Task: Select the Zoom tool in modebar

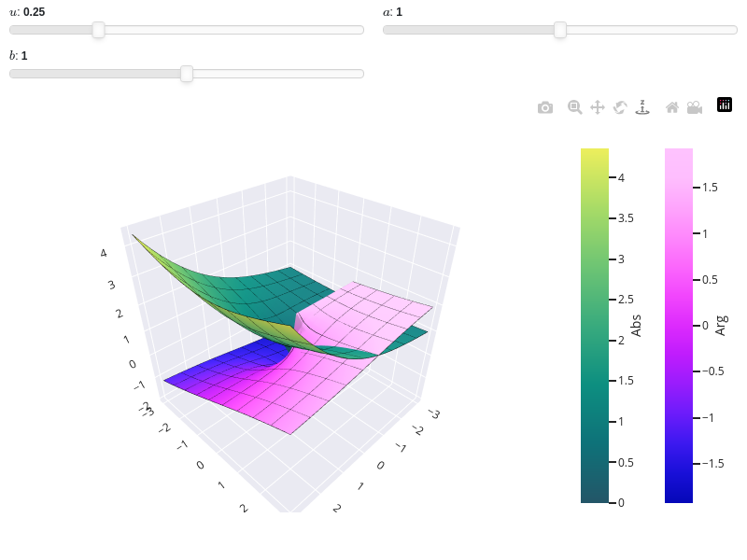Action: pyautogui.click(x=574, y=107)
